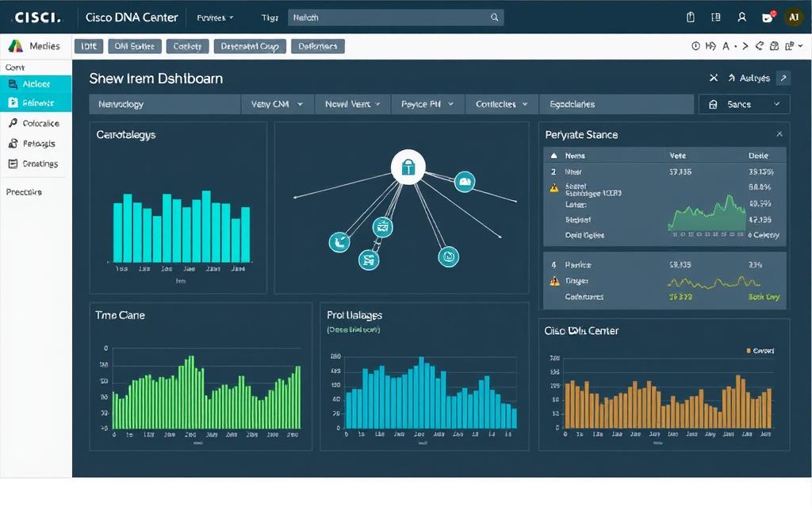Select Relnontc in the sidebar
Image resolution: width=812 pixels, height=508 pixels.
pyautogui.click(x=36, y=102)
